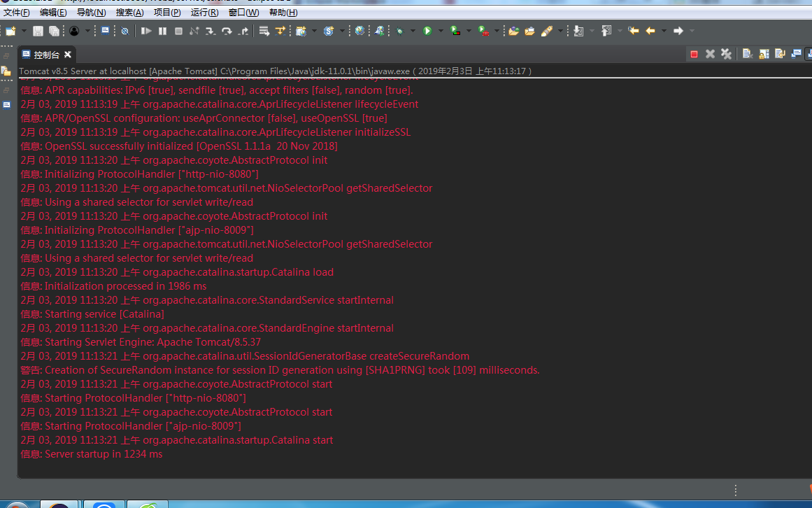The height and width of the screenshot is (508, 812).
Task: Click the black user profile icon
Action: 74,31
